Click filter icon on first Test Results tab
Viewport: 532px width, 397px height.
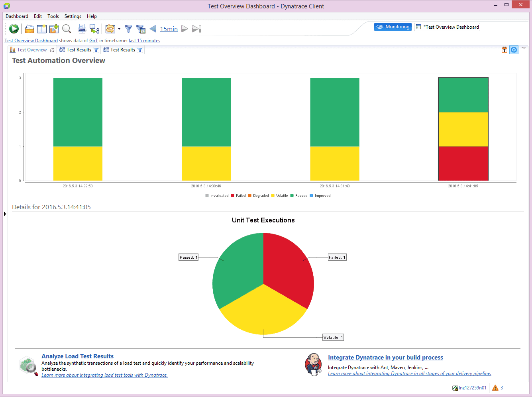pos(96,50)
